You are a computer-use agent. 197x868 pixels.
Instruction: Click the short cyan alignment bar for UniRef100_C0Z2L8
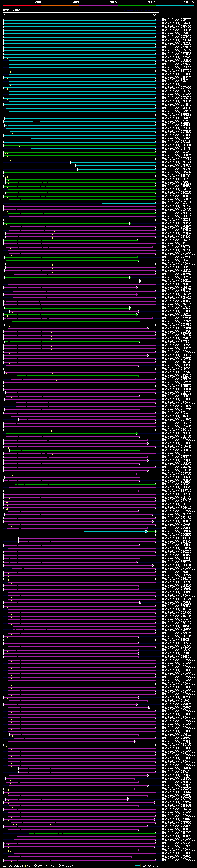129,203
